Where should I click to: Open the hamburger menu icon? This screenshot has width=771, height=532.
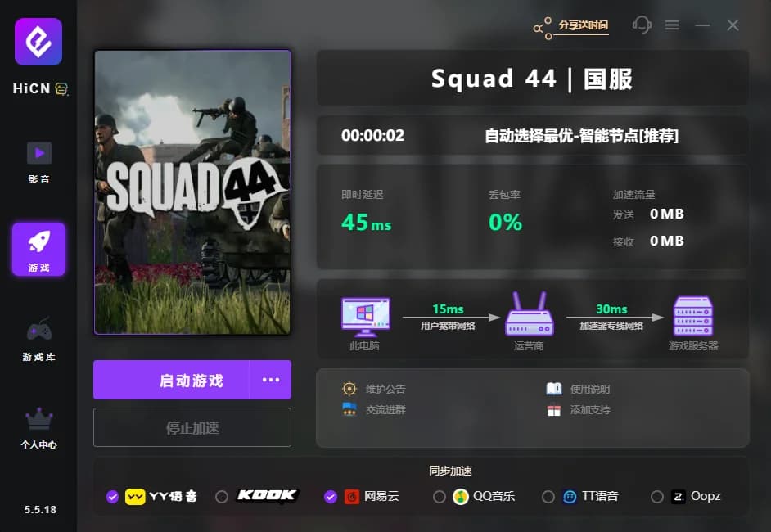pos(672,25)
